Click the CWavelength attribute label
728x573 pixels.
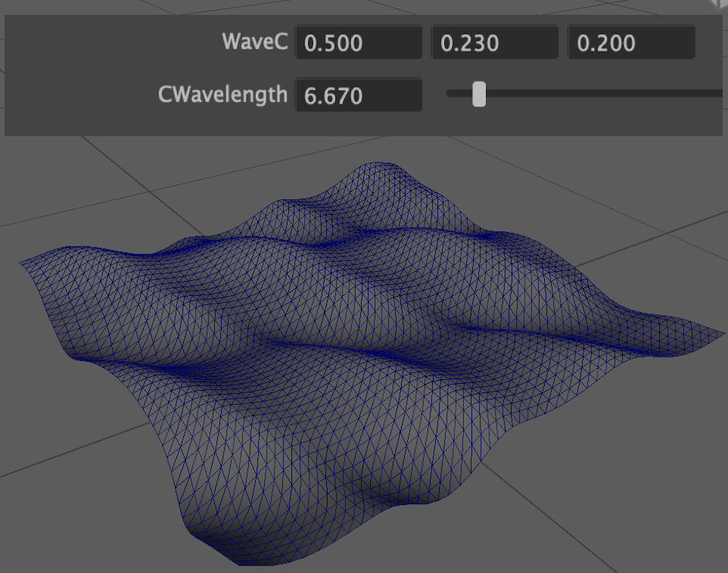[x=223, y=95]
